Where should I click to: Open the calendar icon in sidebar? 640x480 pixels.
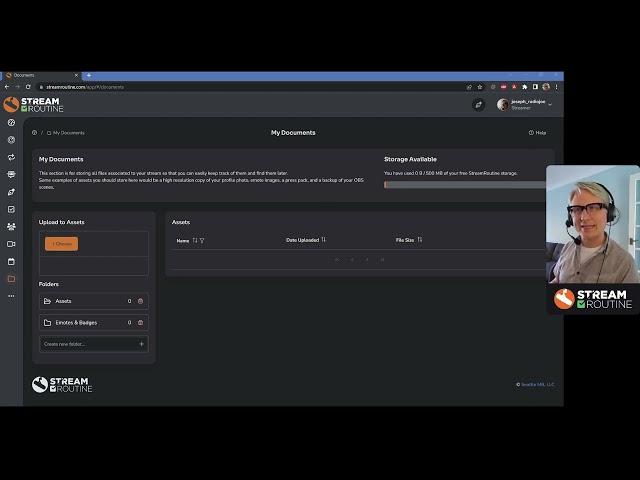[x=11, y=262]
